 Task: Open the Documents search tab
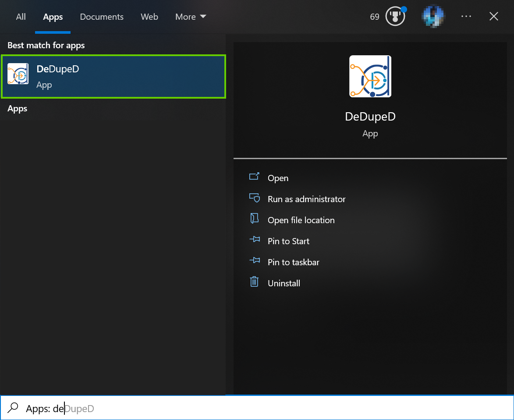[x=102, y=17]
